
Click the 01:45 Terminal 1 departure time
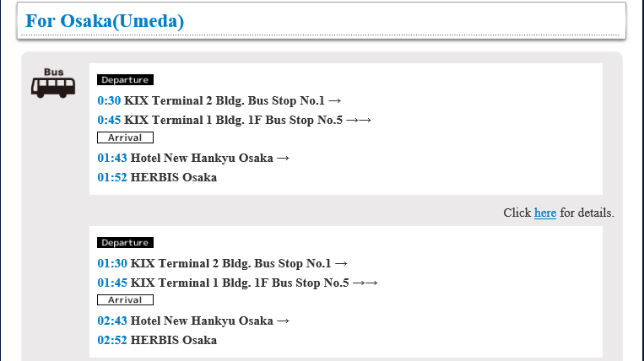(x=112, y=283)
